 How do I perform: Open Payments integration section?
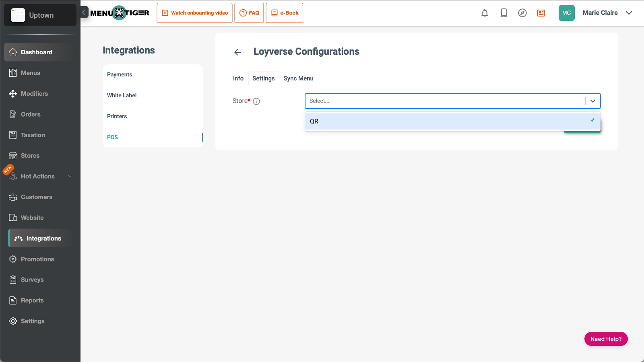(153, 75)
